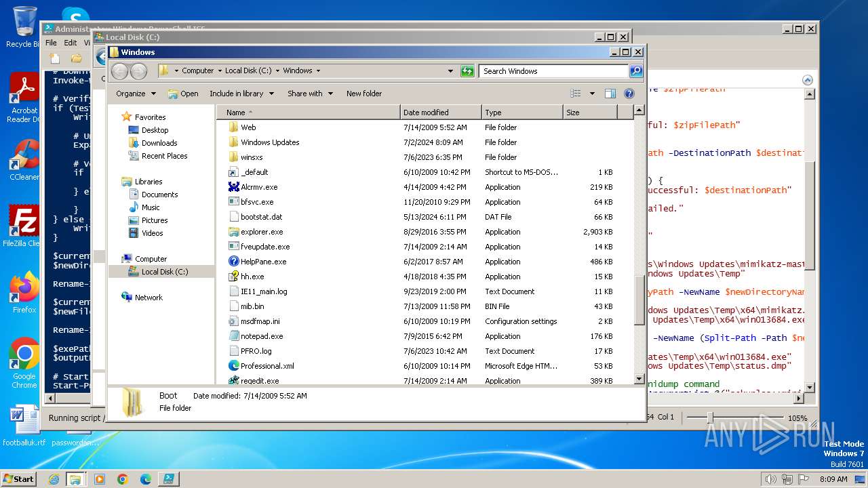Open Firefox desktop shortcut

[x=24, y=293]
